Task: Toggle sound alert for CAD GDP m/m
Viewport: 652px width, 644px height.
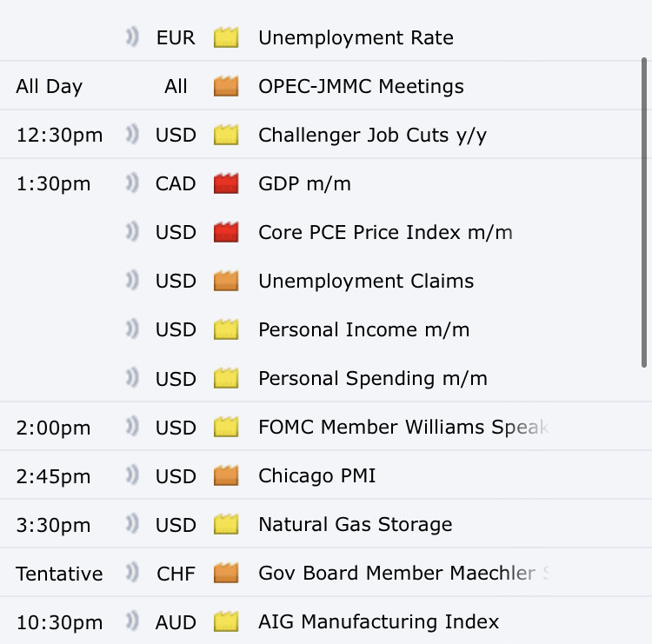Action: click(x=132, y=184)
